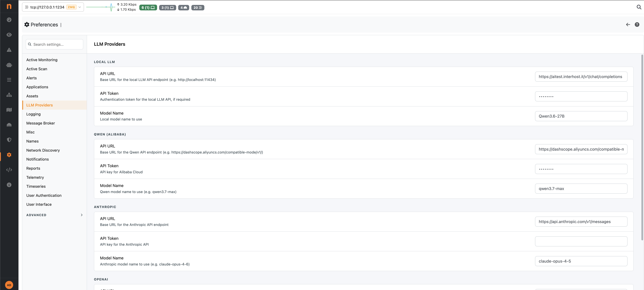Edit the Qwen API Token field
The image size is (644, 290).
pyautogui.click(x=581, y=169)
